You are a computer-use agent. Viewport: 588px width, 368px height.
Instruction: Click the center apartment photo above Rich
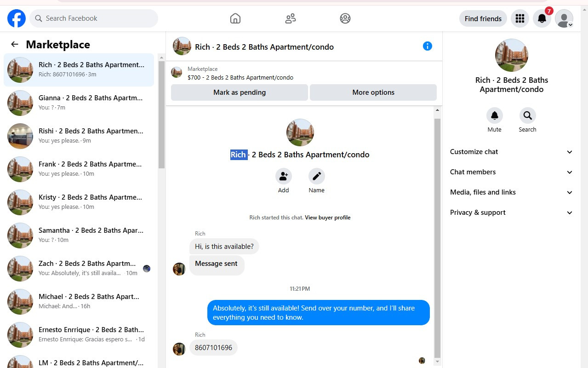coord(300,132)
